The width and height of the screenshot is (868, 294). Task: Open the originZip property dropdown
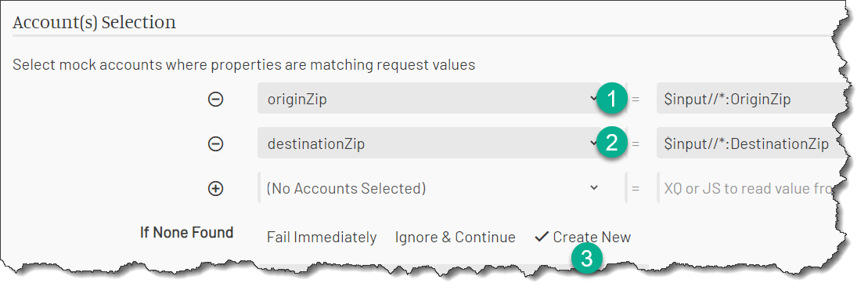(429, 98)
